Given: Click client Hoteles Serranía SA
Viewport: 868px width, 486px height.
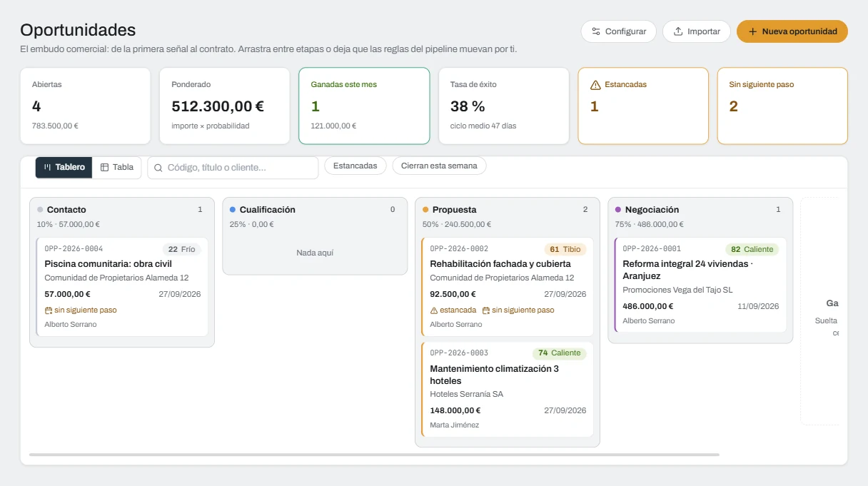Looking at the screenshot, I should (466, 394).
